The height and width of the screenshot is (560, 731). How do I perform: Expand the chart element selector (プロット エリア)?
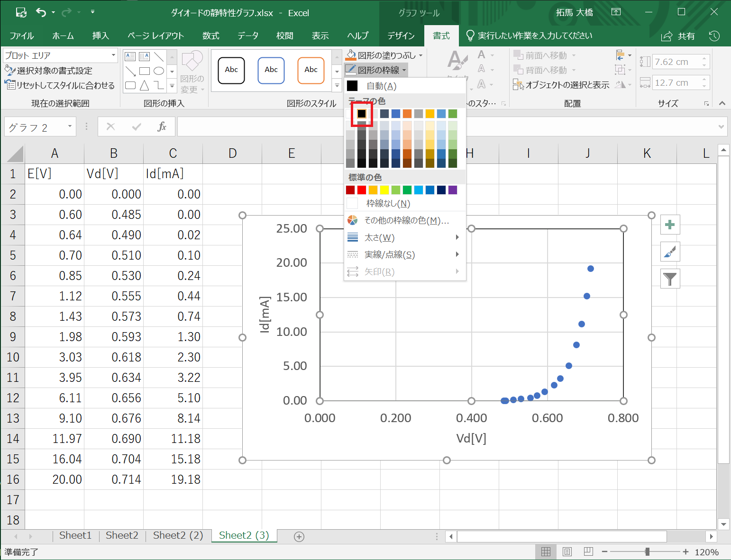pos(113,55)
